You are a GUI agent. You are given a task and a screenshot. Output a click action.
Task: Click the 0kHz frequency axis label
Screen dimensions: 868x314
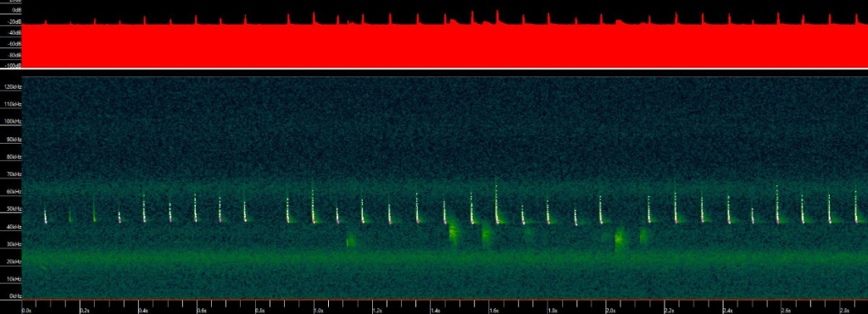tap(14, 296)
